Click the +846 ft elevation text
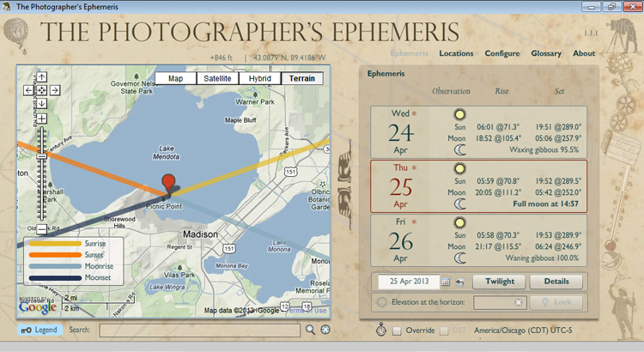 [222, 58]
